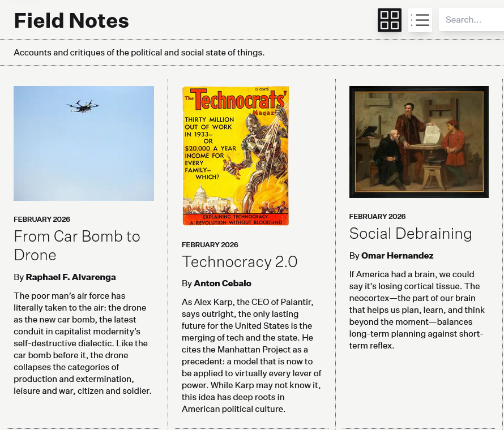The height and width of the screenshot is (430, 504).
Task: Open the Field Notes heading link
Action: click(71, 20)
